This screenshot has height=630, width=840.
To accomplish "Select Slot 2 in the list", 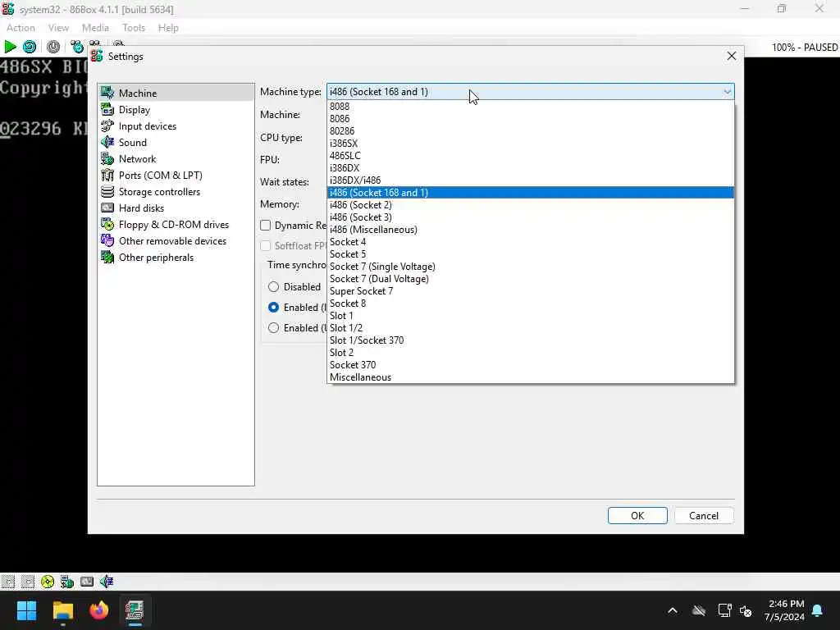I will [x=531, y=353].
